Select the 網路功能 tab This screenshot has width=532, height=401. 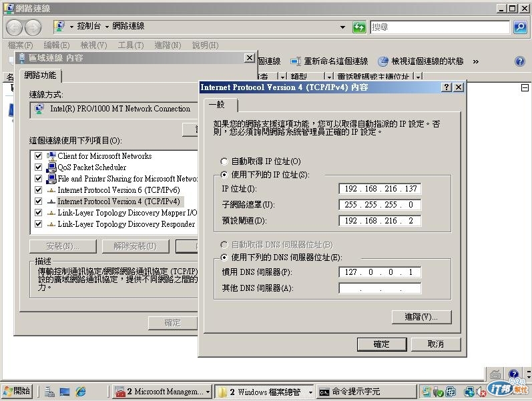[40, 75]
